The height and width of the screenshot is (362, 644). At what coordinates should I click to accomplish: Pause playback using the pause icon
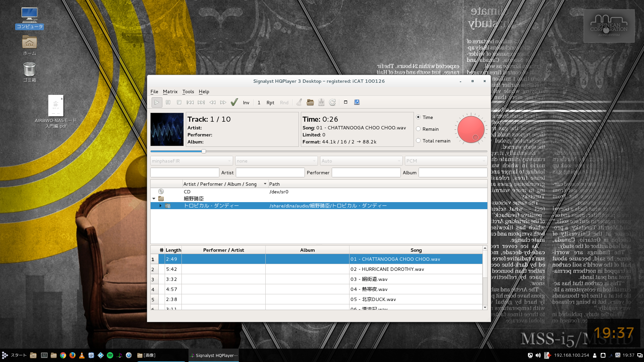168,103
